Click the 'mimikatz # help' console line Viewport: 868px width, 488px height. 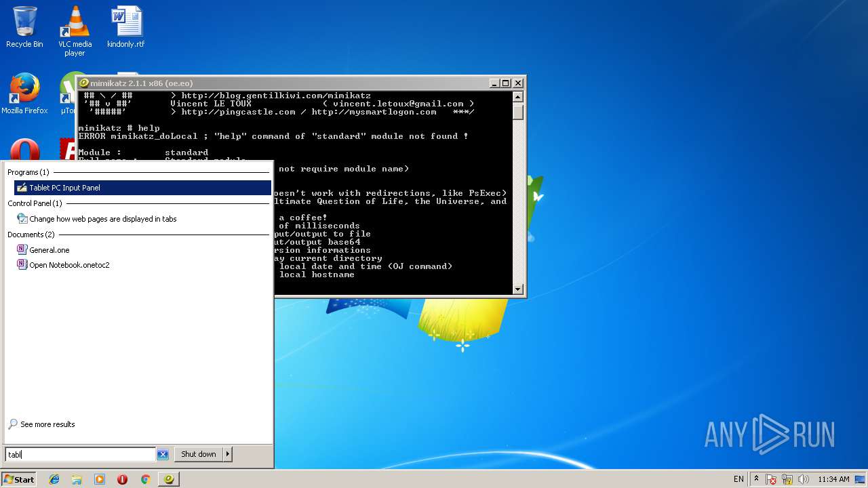119,128
